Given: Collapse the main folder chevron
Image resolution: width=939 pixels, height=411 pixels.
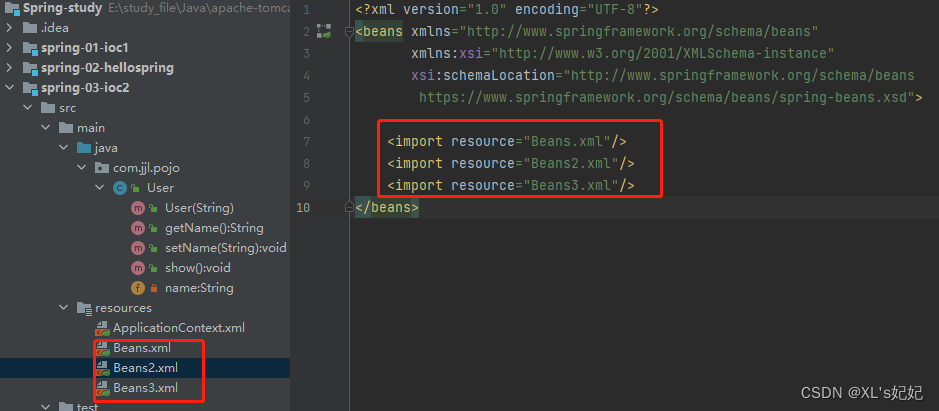Looking at the screenshot, I should pos(45,128).
